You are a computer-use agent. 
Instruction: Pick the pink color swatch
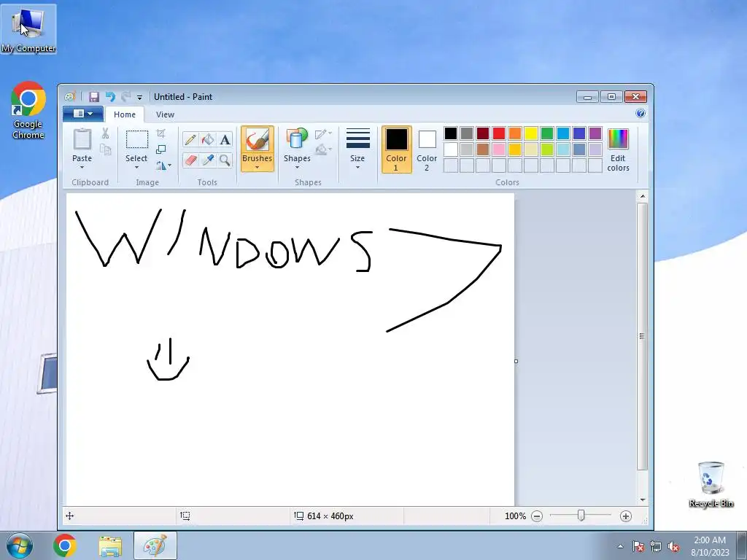click(499, 149)
